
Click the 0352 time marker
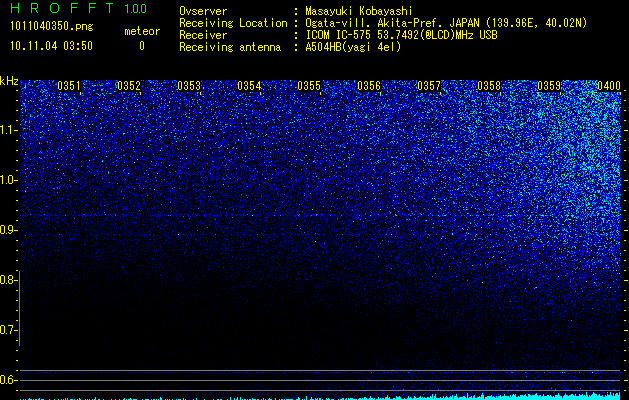[x=129, y=86]
